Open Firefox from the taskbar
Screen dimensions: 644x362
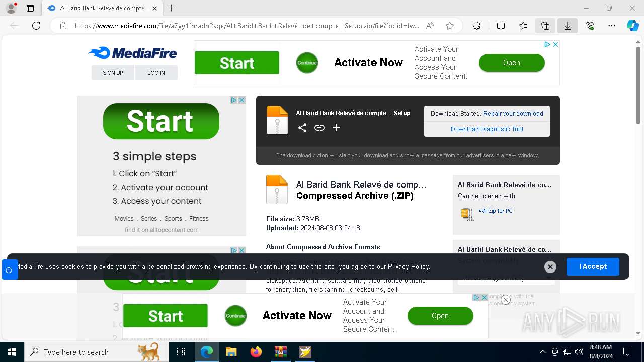pos(256,352)
